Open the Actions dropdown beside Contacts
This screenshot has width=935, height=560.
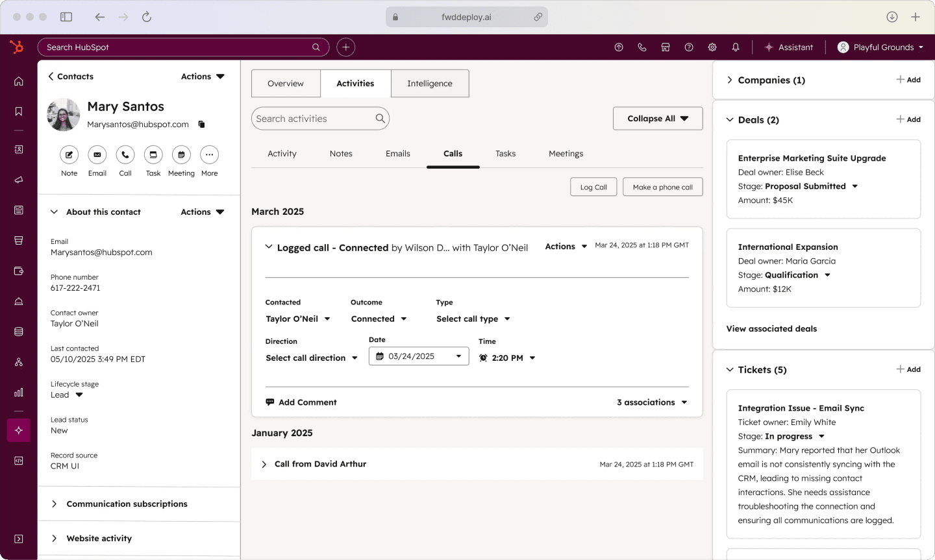tap(203, 77)
